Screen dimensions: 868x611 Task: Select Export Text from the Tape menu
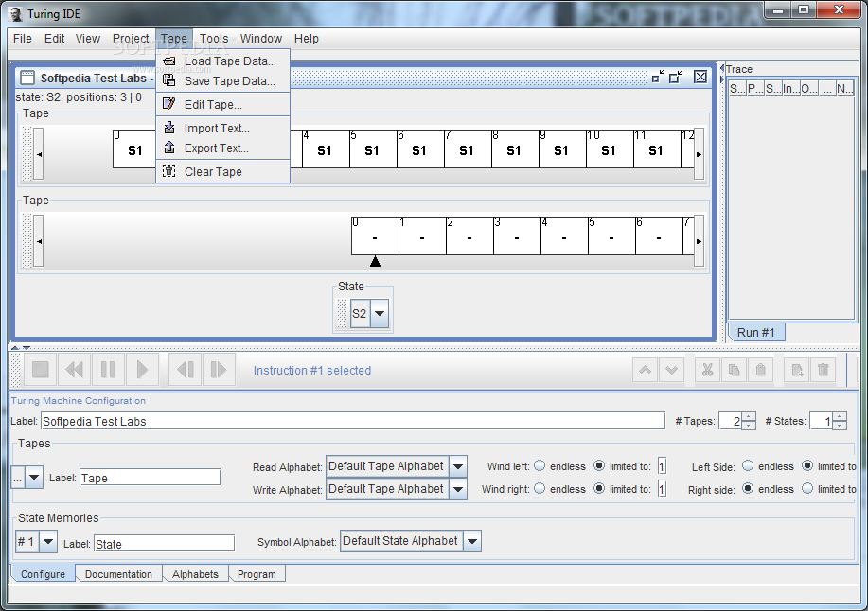[x=223, y=148]
